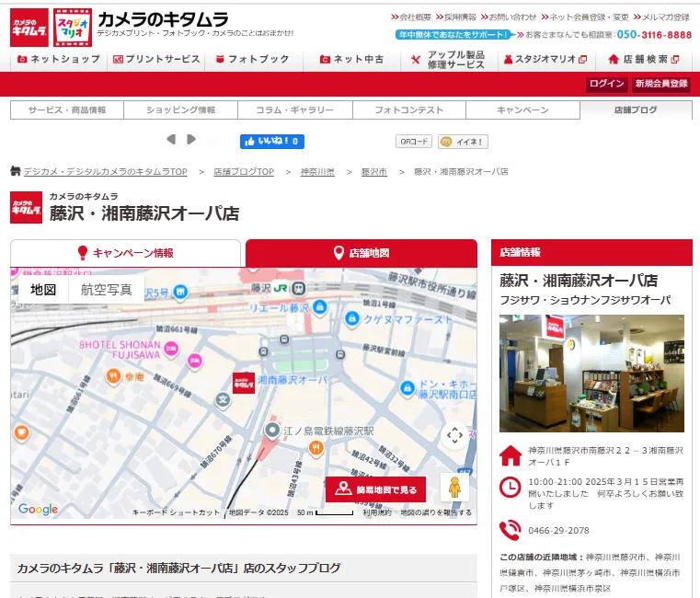
Task: Open ネット中古 menu
Action: (x=351, y=59)
